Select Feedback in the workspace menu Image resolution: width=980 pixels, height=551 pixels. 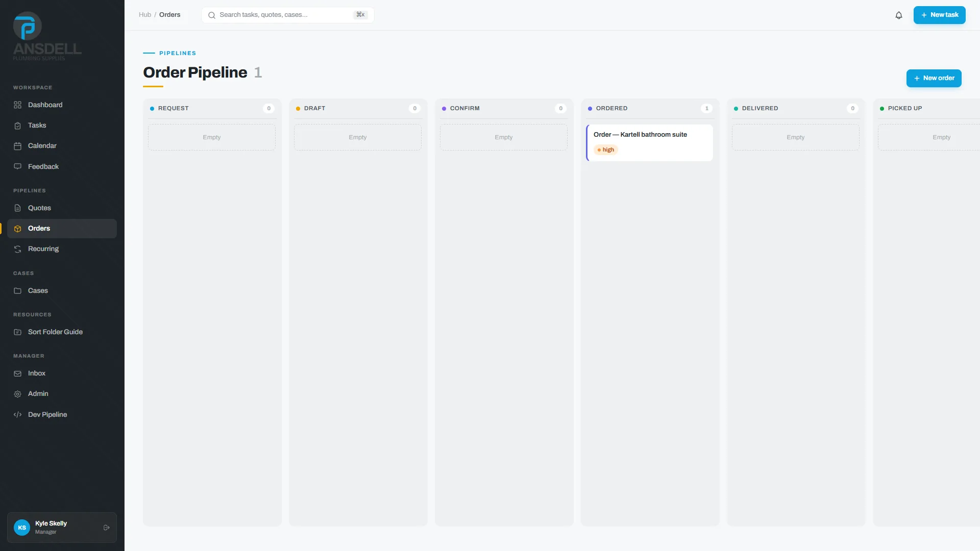click(62, 167)
